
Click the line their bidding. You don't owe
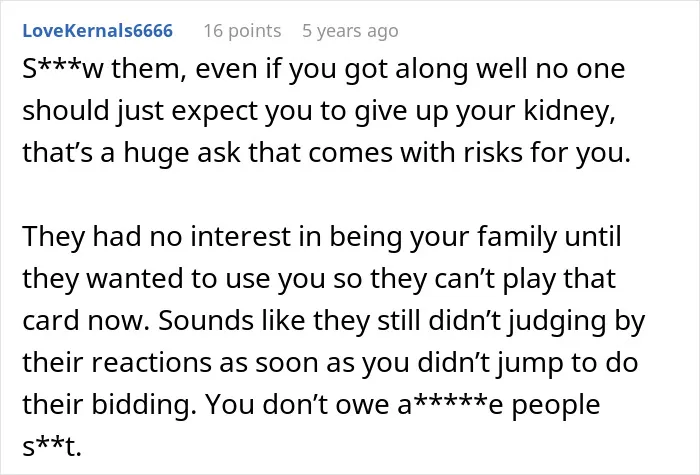pyautogui.click(x=311, y=404)
